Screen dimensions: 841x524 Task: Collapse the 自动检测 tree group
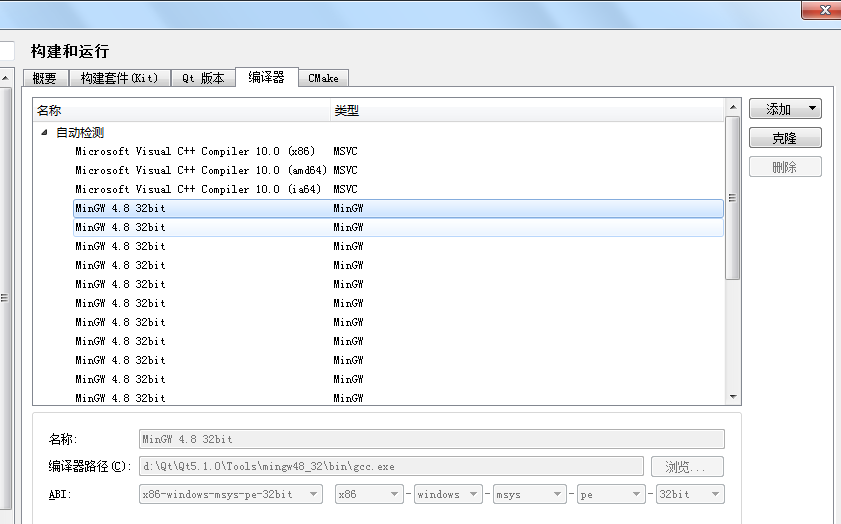coord(45,132)
